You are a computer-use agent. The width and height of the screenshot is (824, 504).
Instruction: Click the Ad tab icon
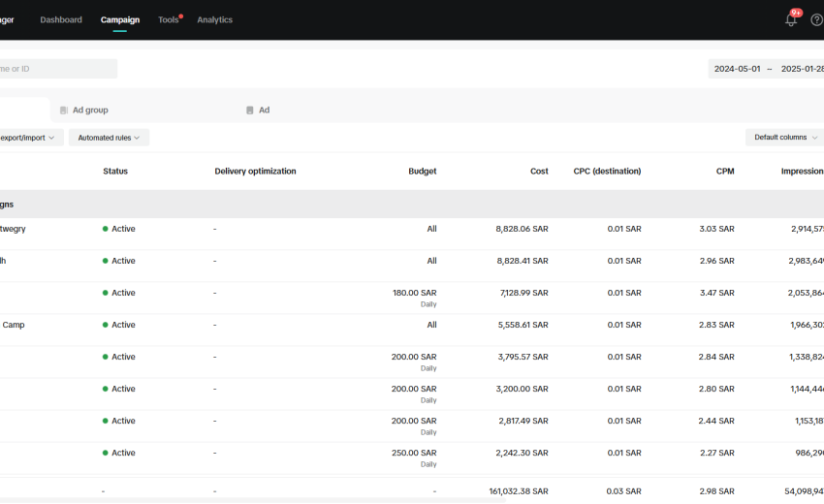[x=250, y=110]
